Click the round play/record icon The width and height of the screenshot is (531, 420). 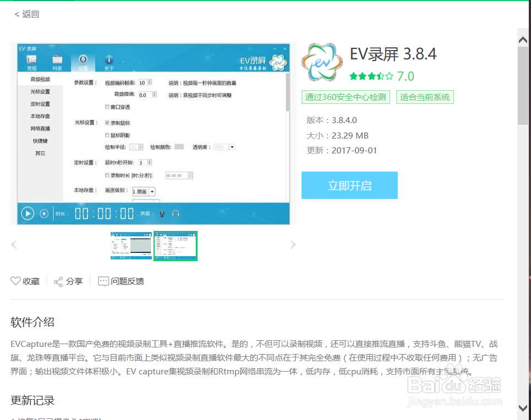click(x=28, y=213)
